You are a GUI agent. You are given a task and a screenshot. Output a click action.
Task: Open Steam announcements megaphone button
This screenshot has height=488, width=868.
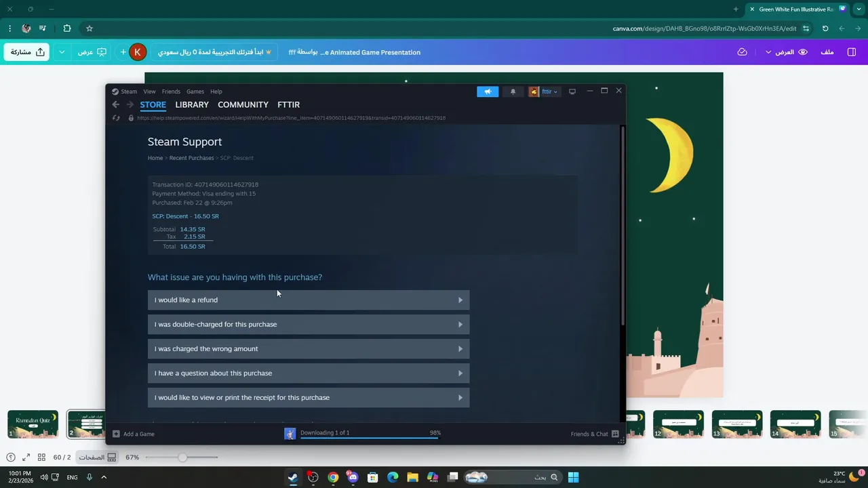(488, 91)
